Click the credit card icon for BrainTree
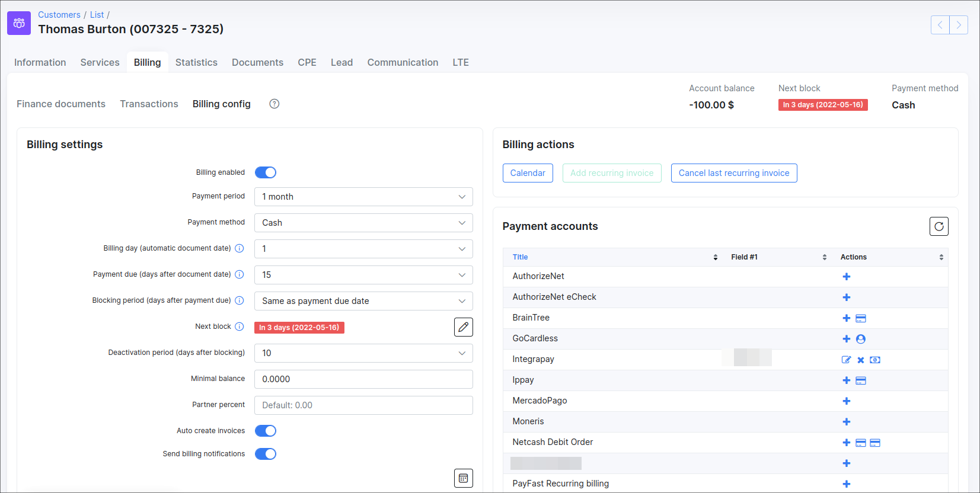 861,318
